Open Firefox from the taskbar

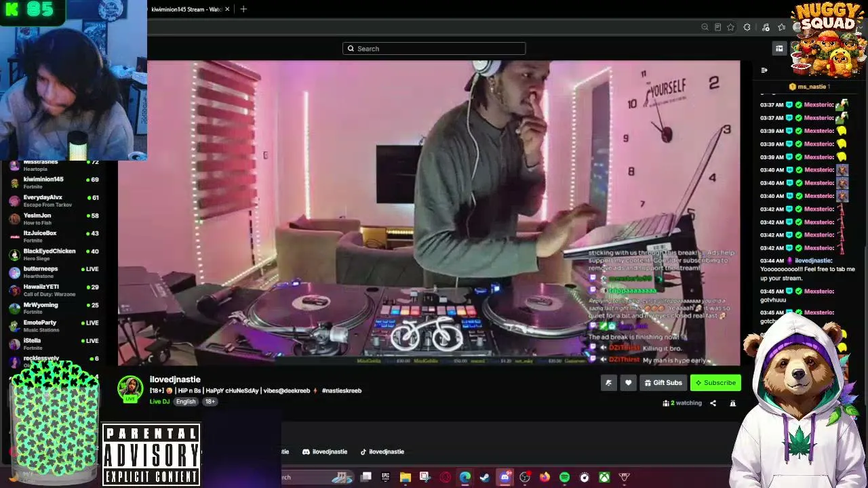545,477
